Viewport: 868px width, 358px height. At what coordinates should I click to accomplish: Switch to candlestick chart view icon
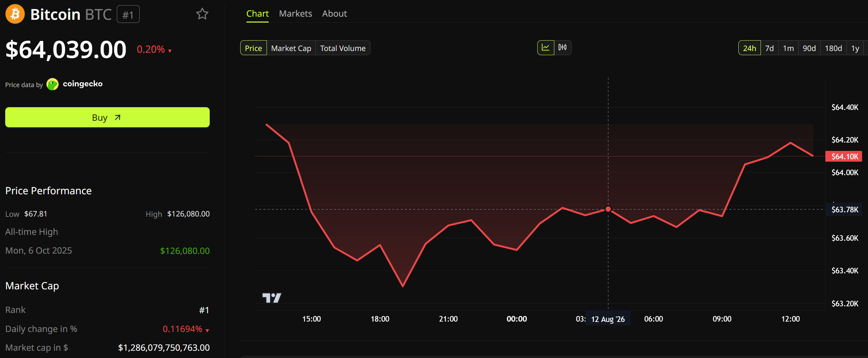(x=562, y=48)
